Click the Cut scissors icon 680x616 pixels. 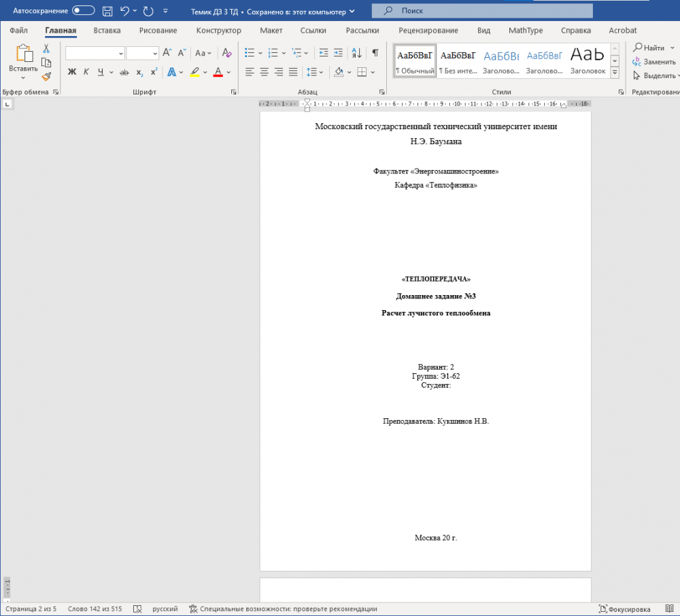46,48
